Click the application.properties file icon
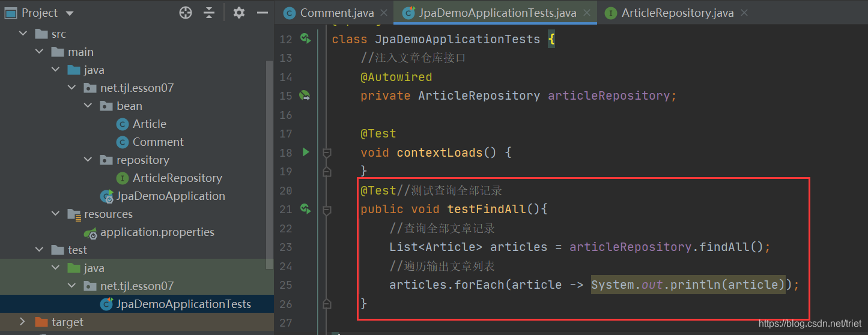 click(x=91, y=232)
